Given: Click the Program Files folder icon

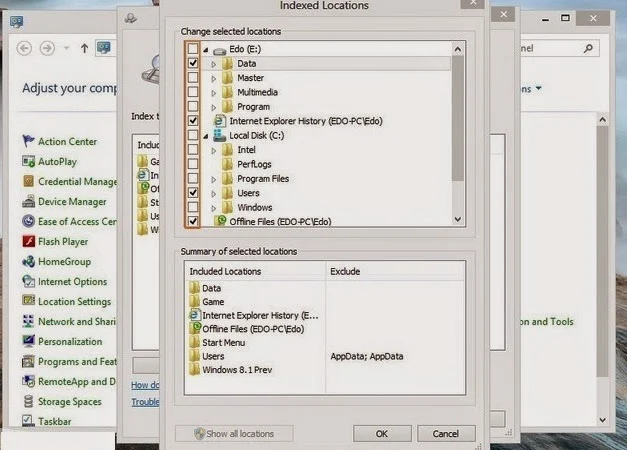Looking at the screenshot, I should pos(228,178).
